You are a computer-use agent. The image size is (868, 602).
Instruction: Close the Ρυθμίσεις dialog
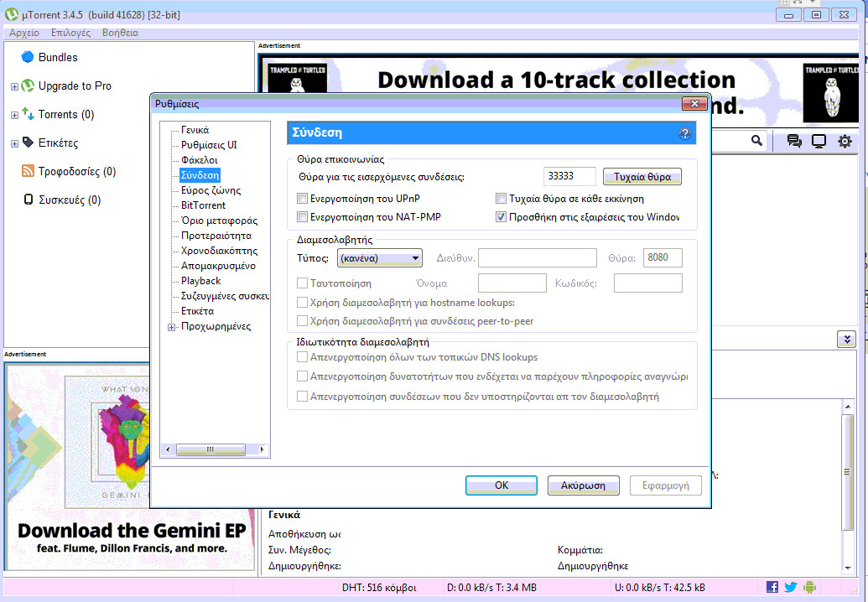(x=694, y=103)
